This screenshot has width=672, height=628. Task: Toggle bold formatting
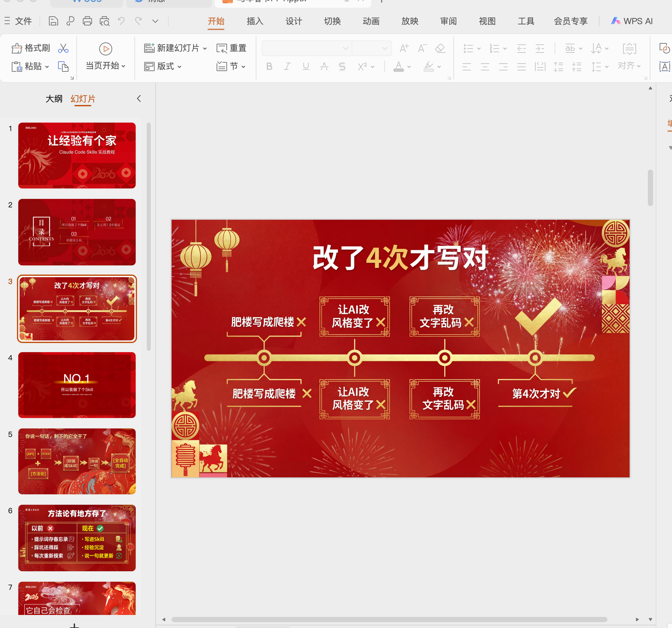[x=269, y=66]
